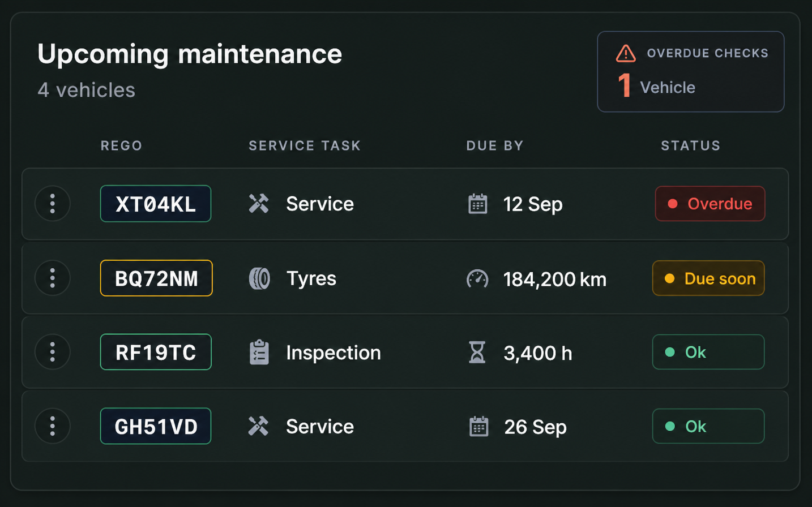
Task: Click the 3,400 h due value
Action: tap(538, 353)
